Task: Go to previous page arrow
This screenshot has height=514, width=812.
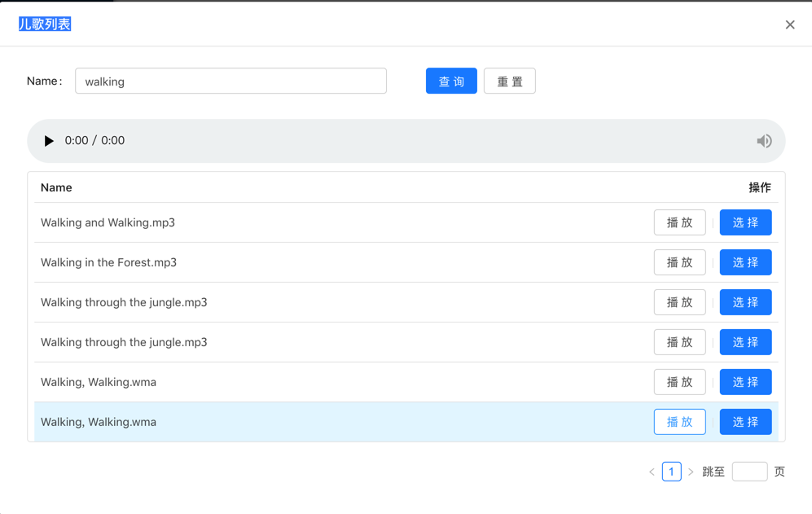Action: coord(652,472)
